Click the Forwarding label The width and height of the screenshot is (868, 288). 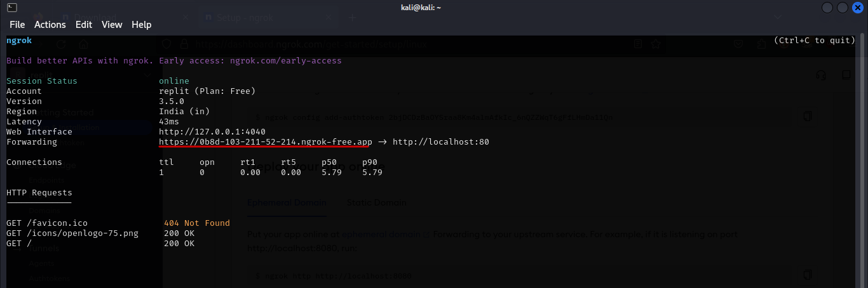coord(32,142)
